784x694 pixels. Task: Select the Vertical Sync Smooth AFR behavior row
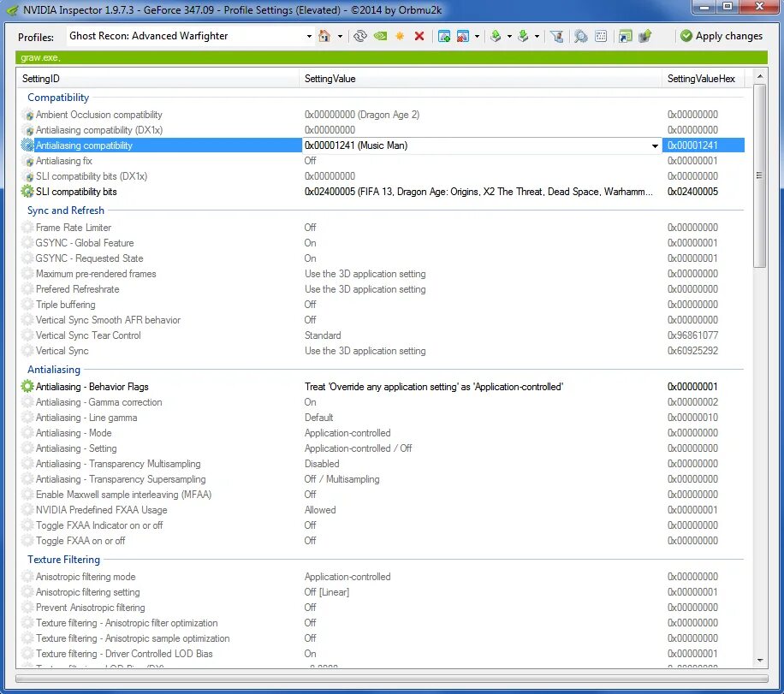(383, 320)
